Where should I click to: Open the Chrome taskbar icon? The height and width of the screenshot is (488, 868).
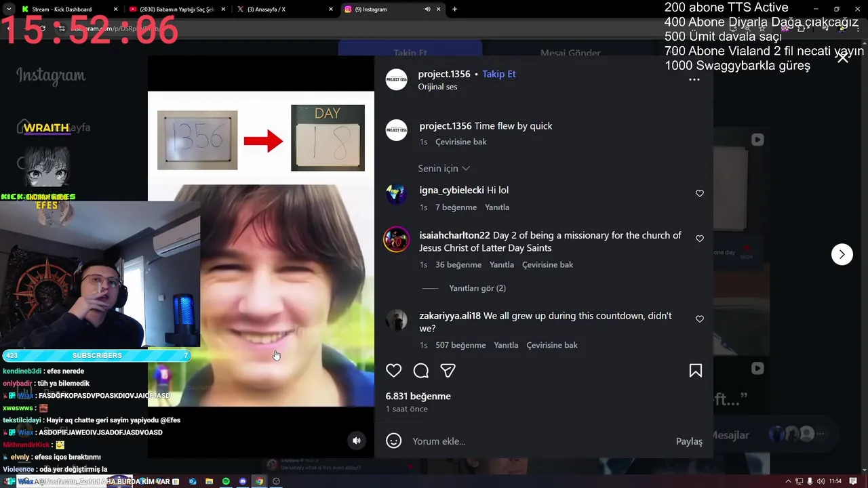point(259,481)
